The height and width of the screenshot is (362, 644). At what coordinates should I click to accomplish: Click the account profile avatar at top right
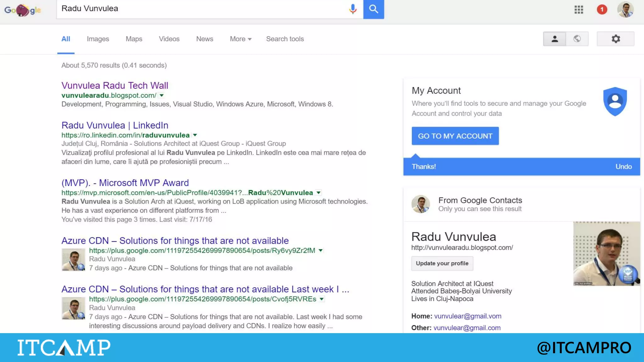coord(625,9)
